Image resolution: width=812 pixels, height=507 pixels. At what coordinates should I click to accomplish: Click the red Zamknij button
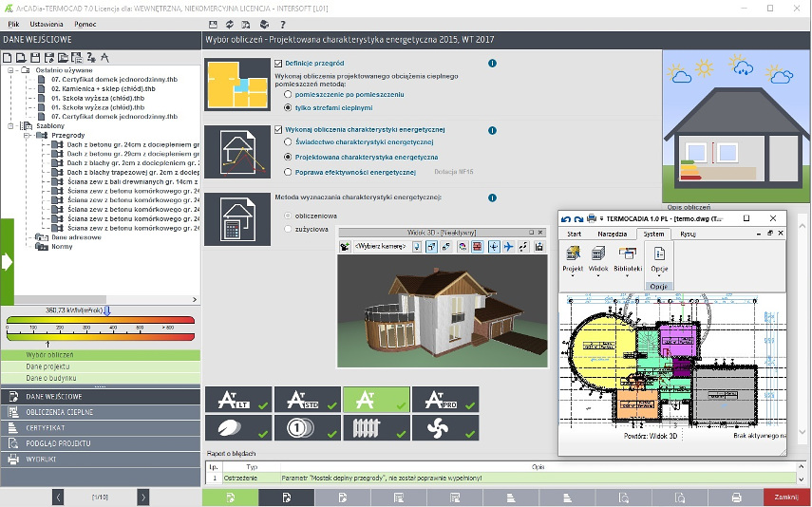click(x=786, y=498)
